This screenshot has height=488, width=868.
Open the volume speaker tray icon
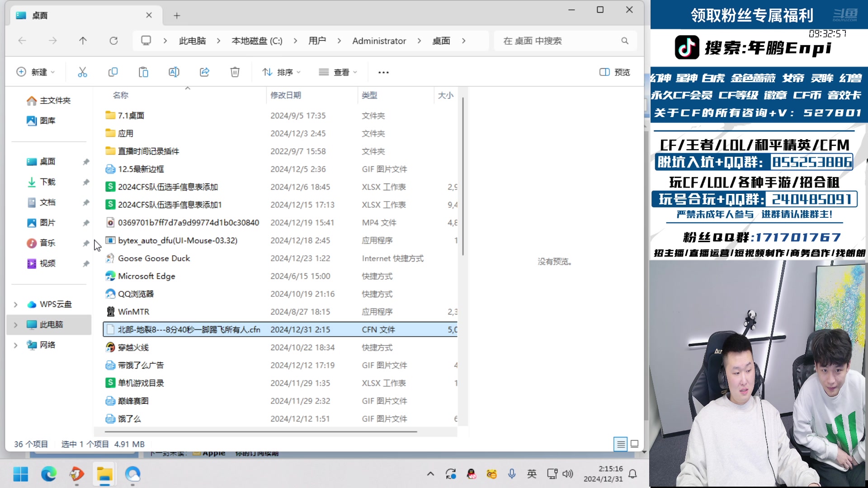[x=568, y=474]
